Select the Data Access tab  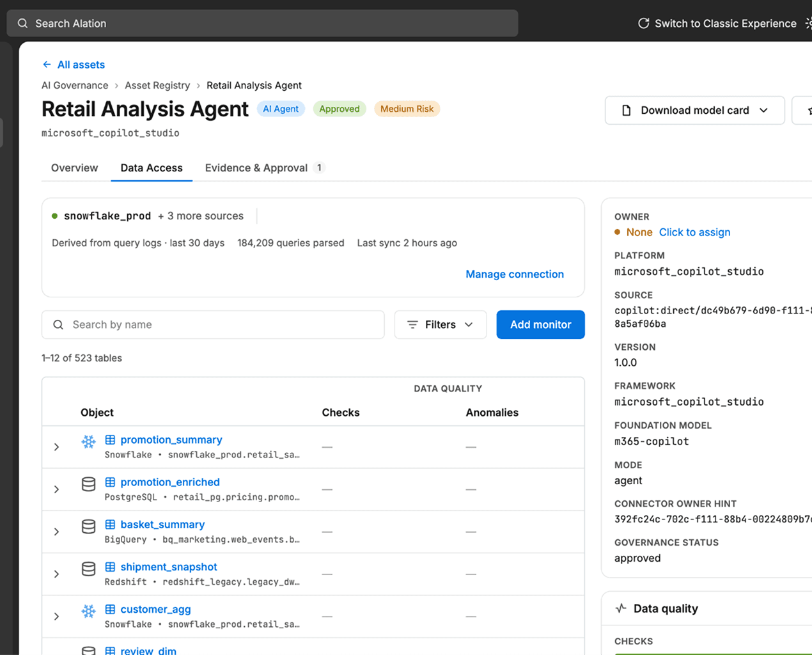[x=152, y=168]
